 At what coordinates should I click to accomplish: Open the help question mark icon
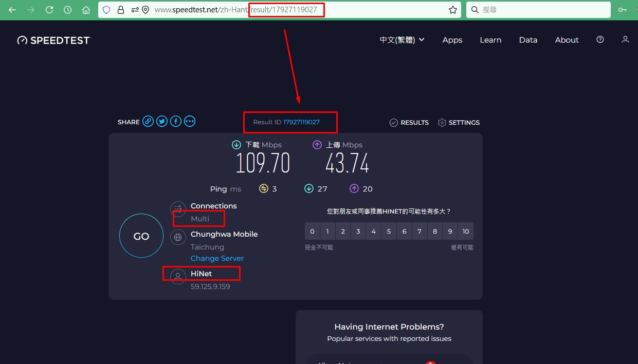[x=600, y=40]
